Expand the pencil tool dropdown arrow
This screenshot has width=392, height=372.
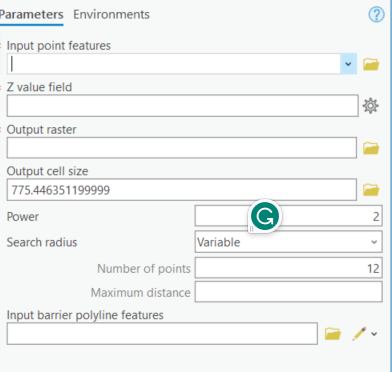coord(374,334)
